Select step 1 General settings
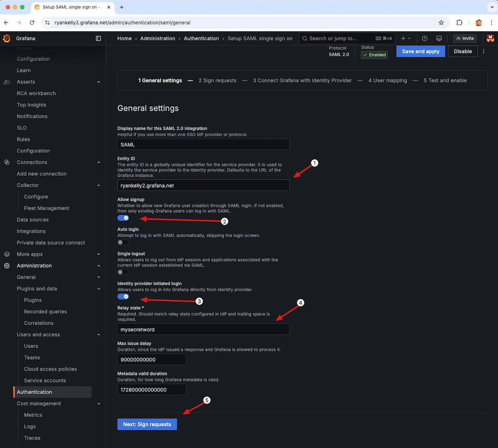The height and width of the screenshot is (448, 498). pos(160,80)
